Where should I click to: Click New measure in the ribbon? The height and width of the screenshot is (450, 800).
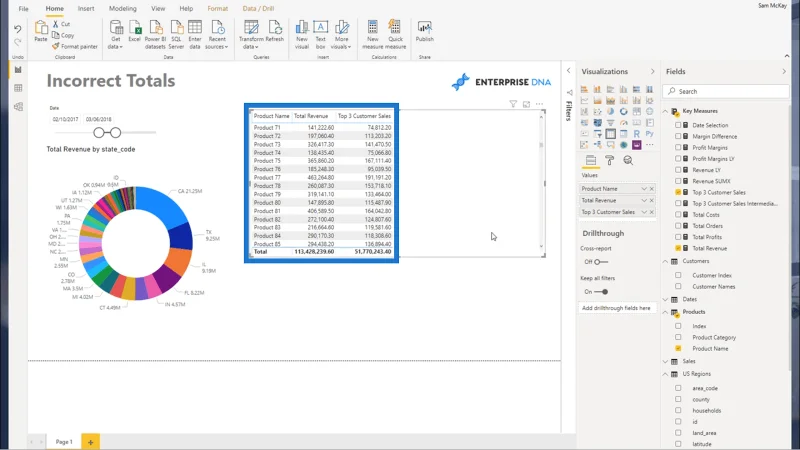pos(372,35)
